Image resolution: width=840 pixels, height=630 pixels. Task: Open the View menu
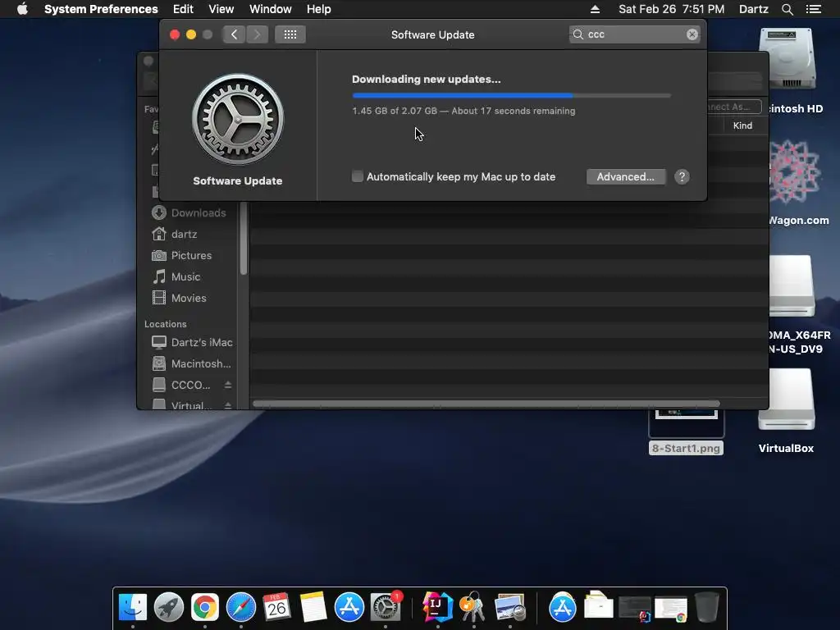(x=221, y=9)
